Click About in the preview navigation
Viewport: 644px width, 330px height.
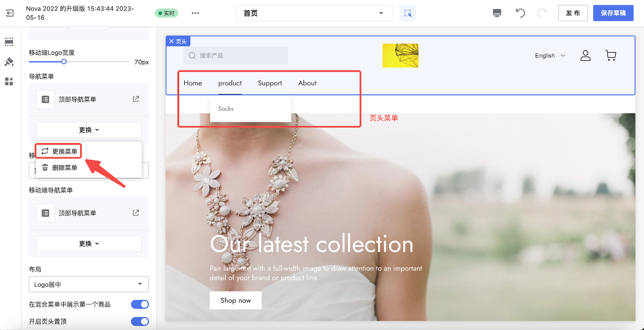(x=308, y=83)
